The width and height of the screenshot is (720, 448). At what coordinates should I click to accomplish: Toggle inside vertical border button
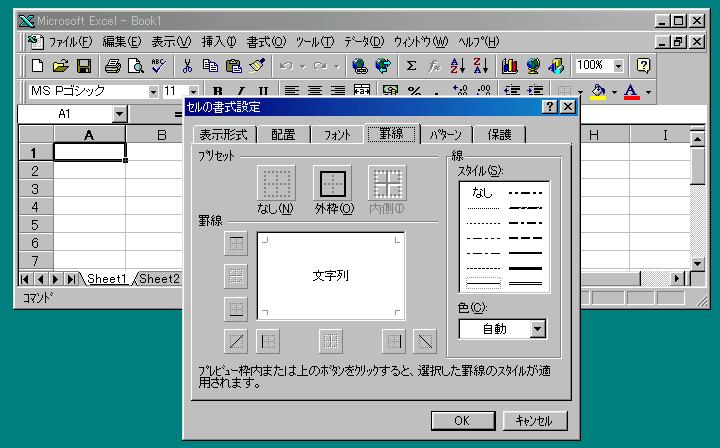click(331, 342)
